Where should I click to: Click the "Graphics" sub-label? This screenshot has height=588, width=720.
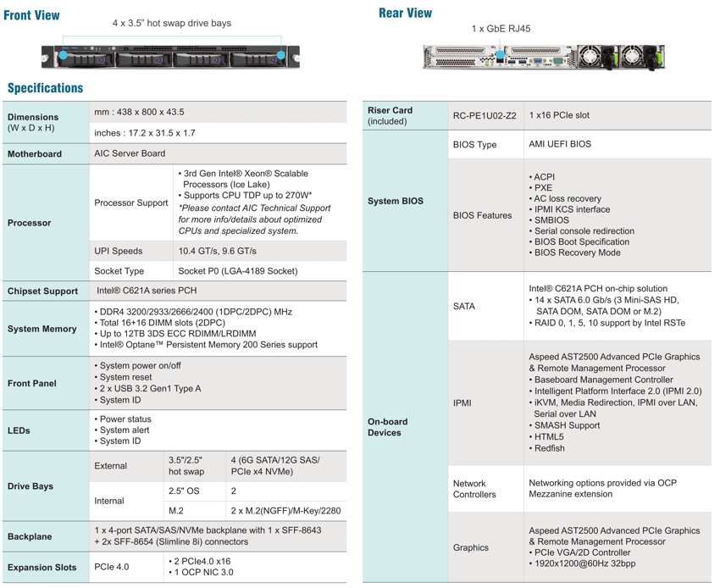[471, 547]
